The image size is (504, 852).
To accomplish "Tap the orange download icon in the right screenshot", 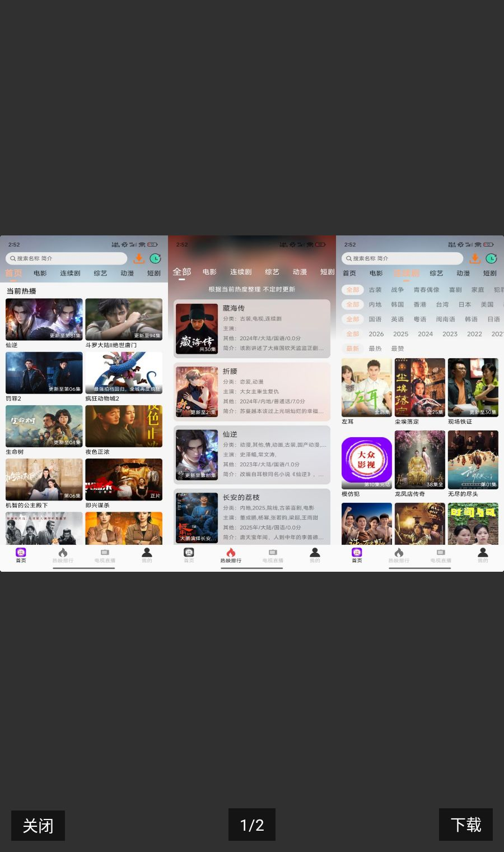I will coord(475,258).
